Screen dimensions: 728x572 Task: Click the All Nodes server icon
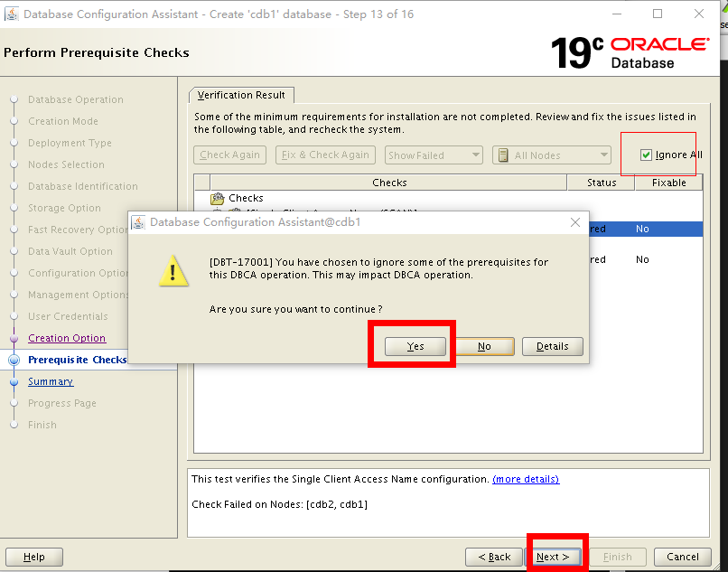[x=503, y=155]
